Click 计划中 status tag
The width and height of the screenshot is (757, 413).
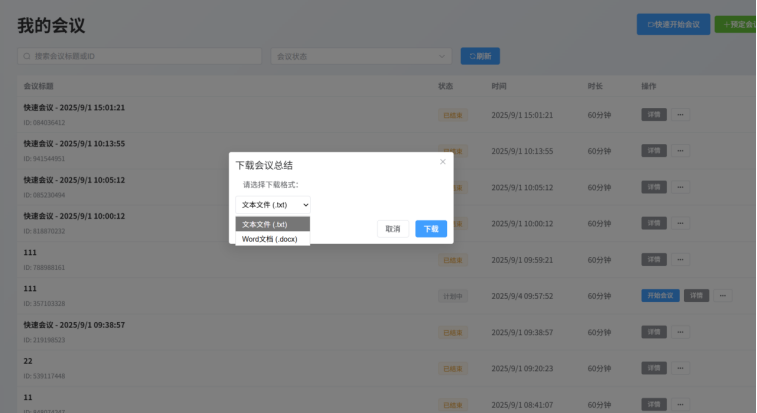click(x=453, y=296)
